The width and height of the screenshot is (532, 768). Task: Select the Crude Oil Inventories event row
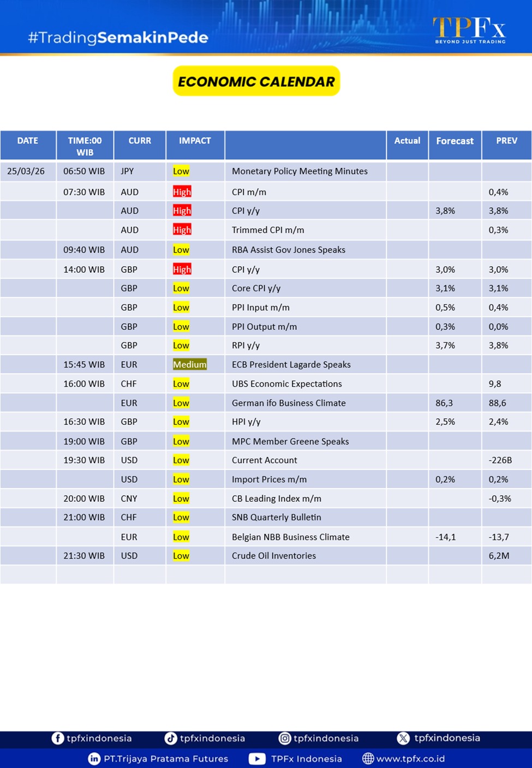pos(273,555)
